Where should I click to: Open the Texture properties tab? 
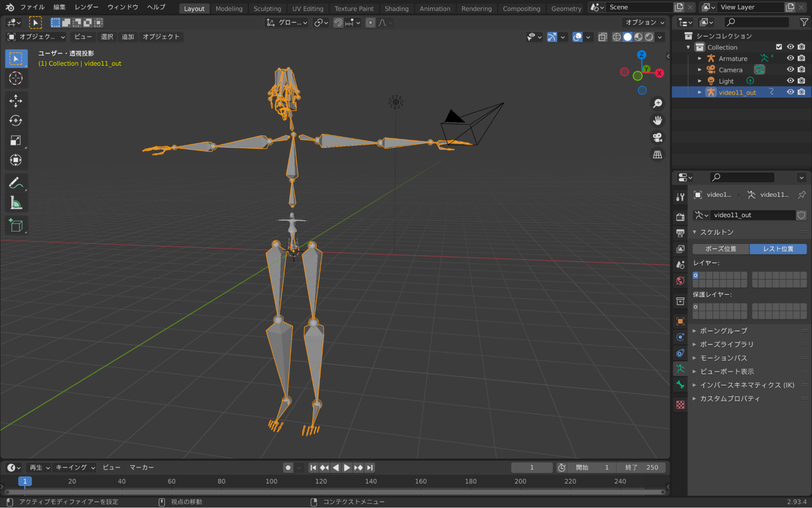pyautogui.click(x=680, y=404)
